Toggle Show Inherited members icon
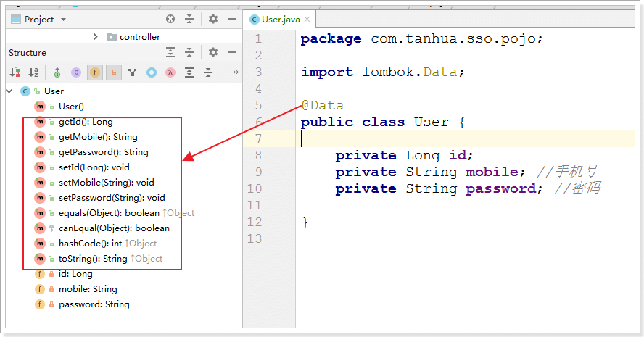This screenshot has height=337, width=644. click(57, 72)
